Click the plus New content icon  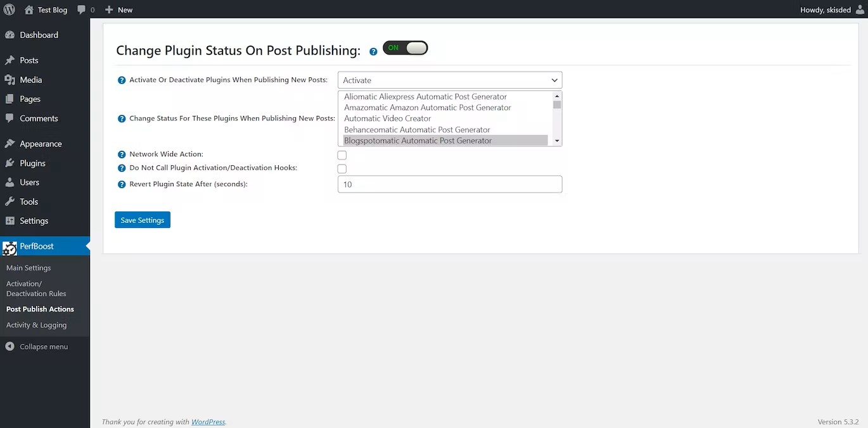click(109, 10)
